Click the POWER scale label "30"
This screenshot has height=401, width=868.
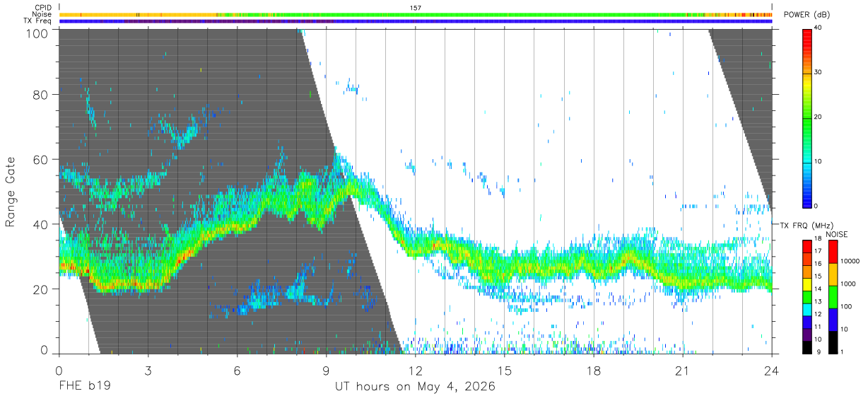coord(817,72)
